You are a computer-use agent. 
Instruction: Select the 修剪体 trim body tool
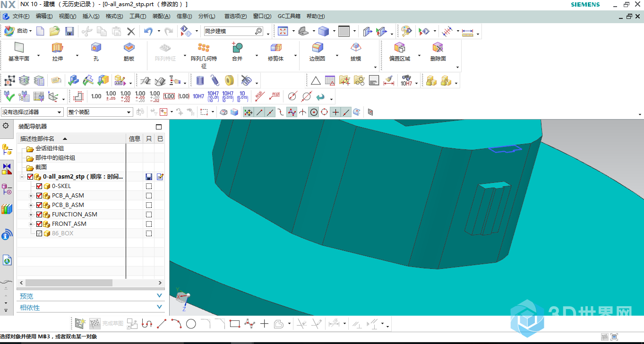coord(275,52)
